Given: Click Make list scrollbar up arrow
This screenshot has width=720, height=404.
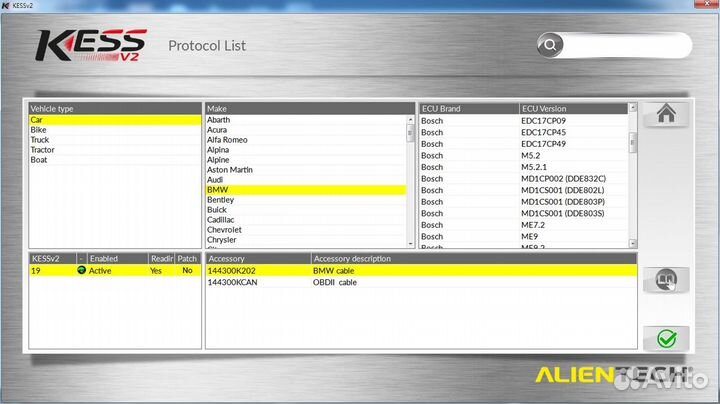Looking at the screenshot, I should [411, 120].
